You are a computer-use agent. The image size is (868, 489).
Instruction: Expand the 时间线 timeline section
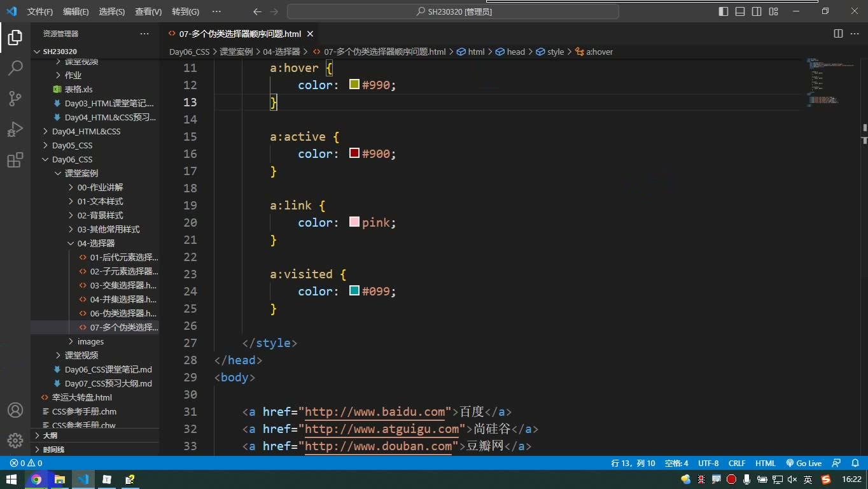point(95,449)
